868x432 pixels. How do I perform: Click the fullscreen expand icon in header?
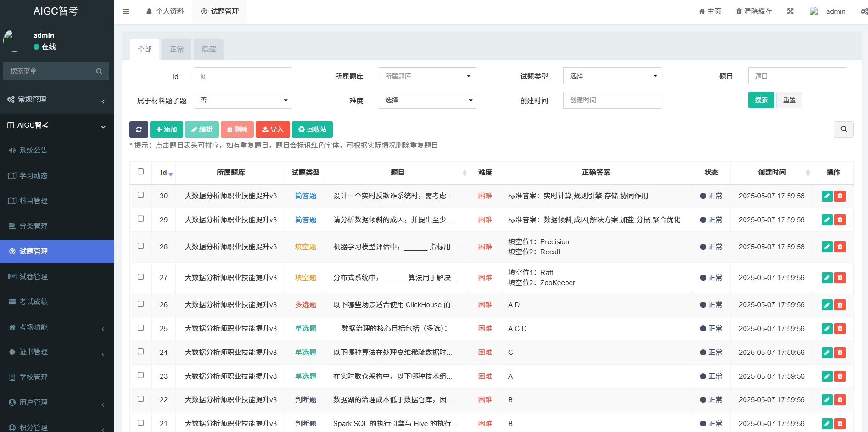(x=790, y=11)
